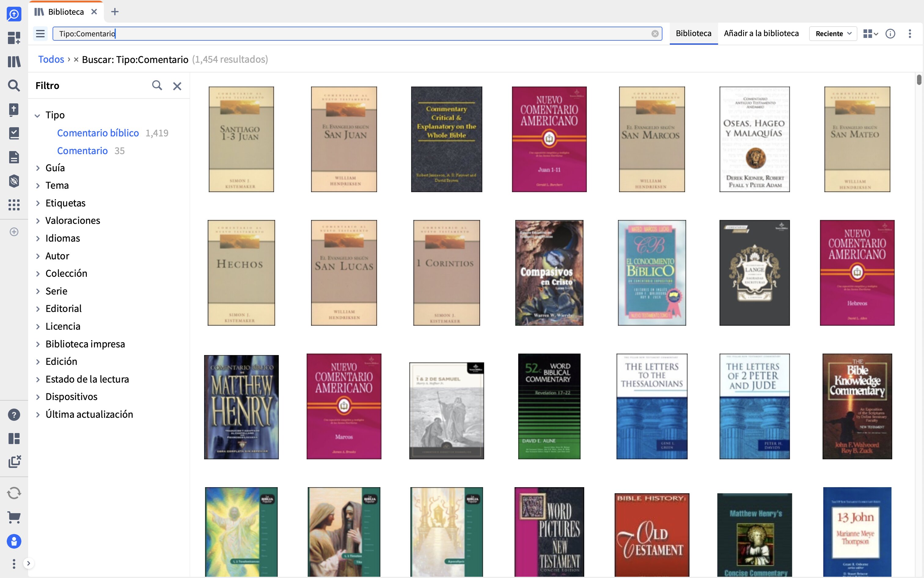The image size is (924, 578).
Task: Open the user account avatar icon
Action: [x=14, y=541]
